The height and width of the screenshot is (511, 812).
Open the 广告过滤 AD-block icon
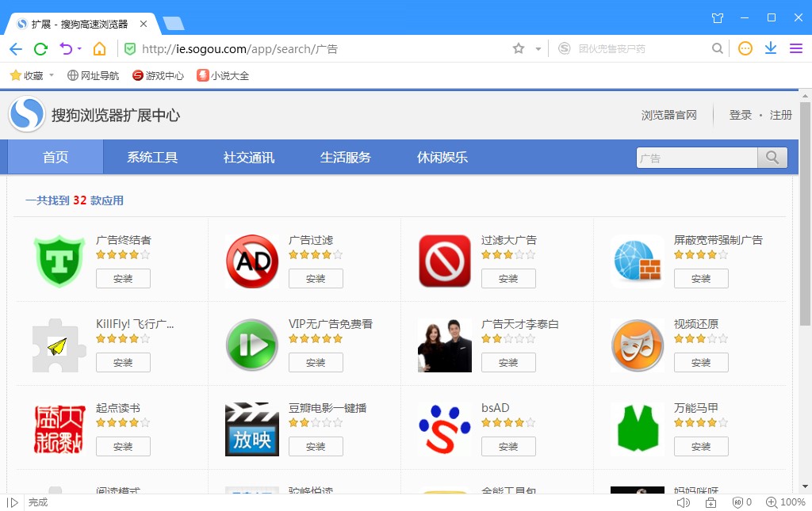(252, 261)
